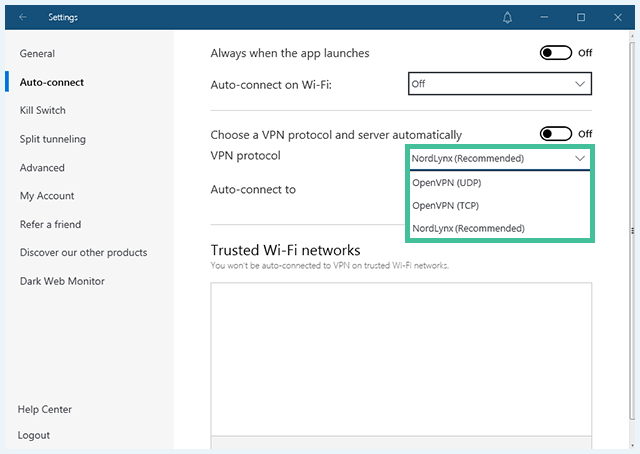Open Discover our other products

83,252
